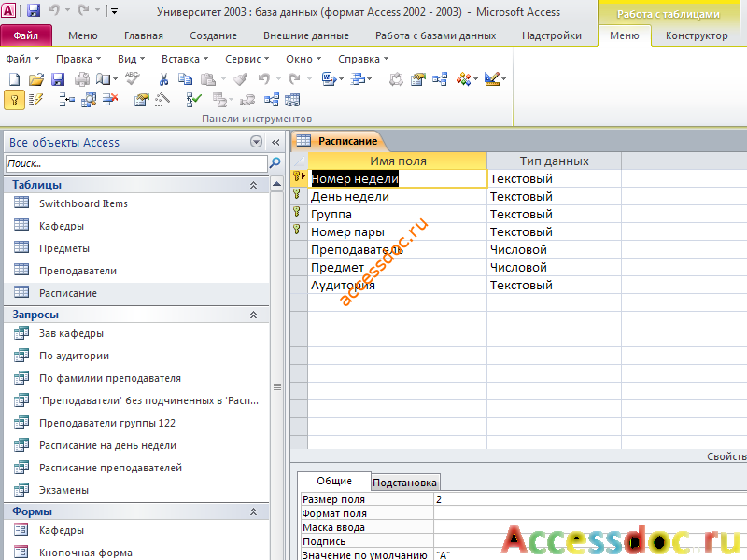Click the Spelling check ABC icon

[133, 78]
